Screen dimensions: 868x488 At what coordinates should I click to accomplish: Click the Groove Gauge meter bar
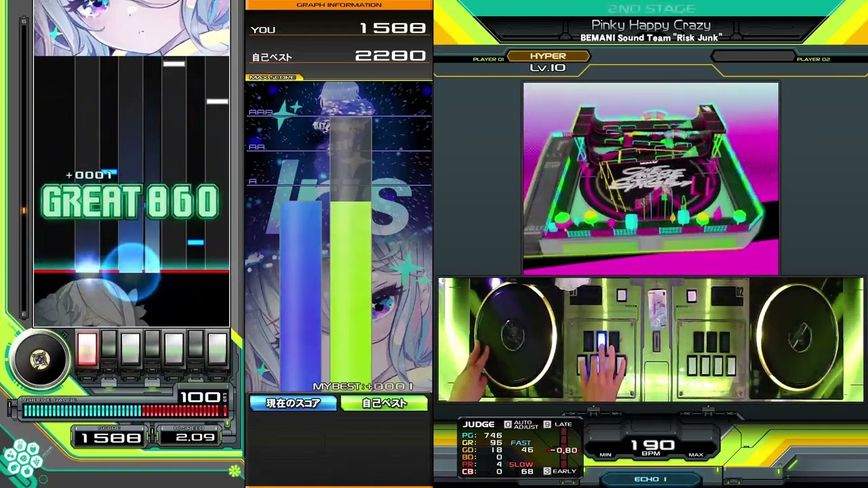pyautogui.click(x=124, y=411)
